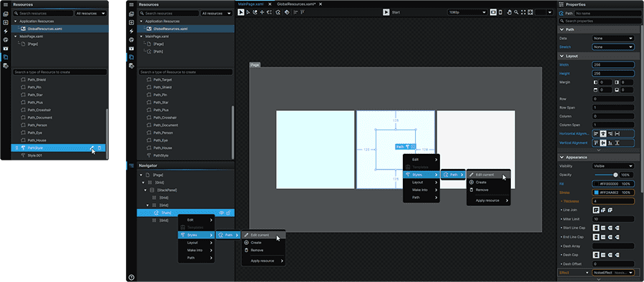Set Vertical Alignment to center
The image size is (644, 282).
pyautogui.click(x=603, y=142)
